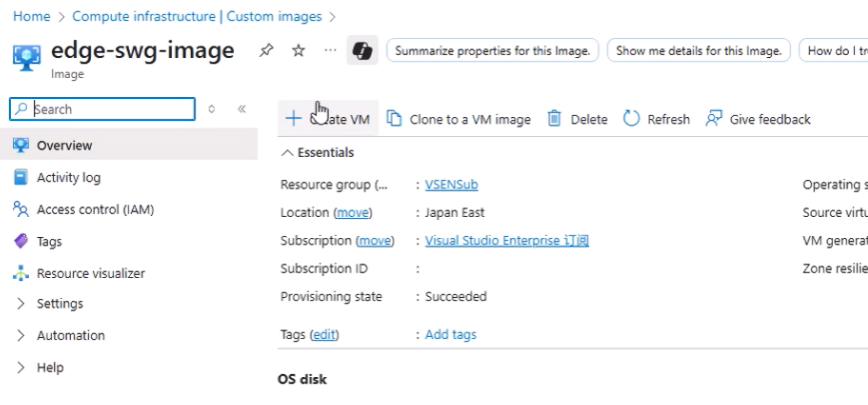Click into the sidebar Search field
Viewport: 868px width, 405px height.
pyautogui.click(x=103, y=109)
